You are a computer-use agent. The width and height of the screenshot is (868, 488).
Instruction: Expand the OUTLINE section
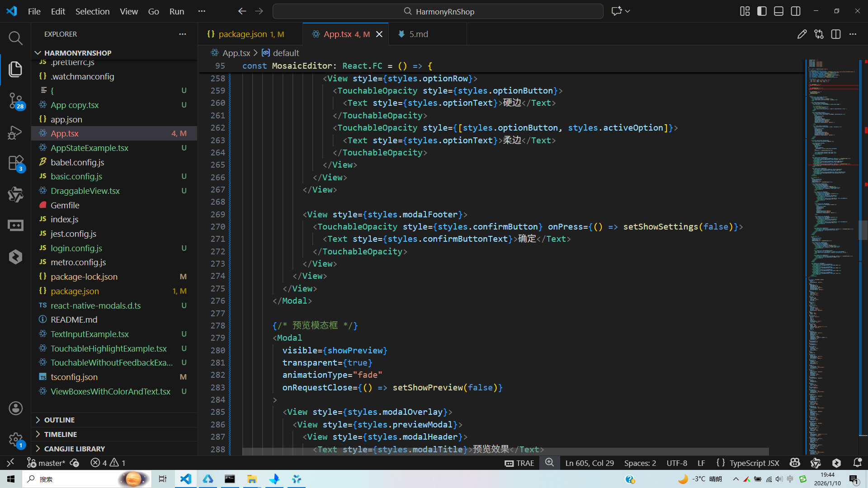[x=59, y=420]
